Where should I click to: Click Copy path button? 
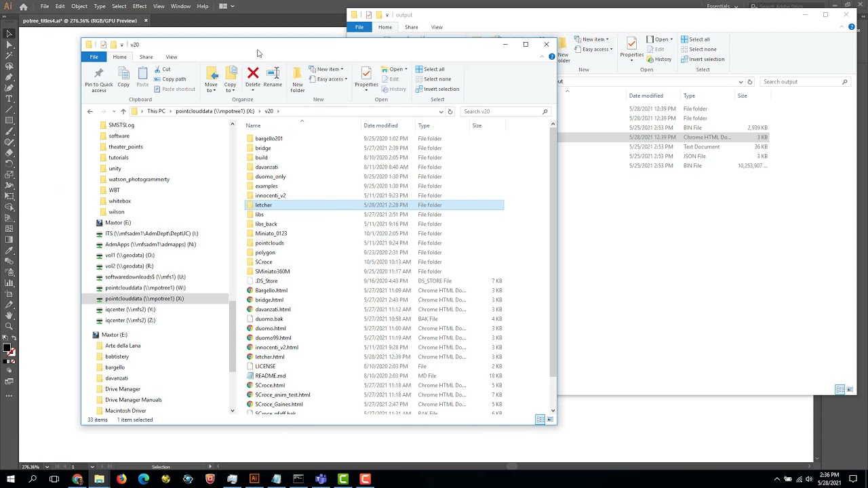(x=170, y=79)
